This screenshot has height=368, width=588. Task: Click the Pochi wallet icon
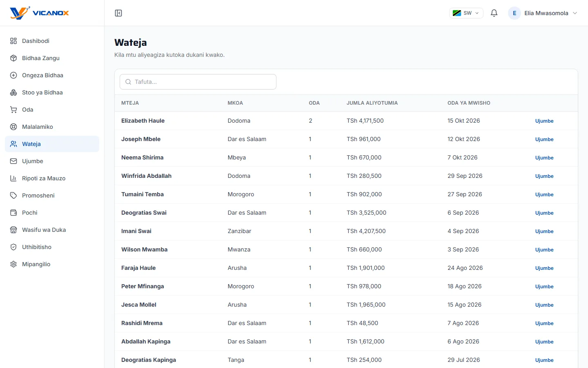click(13, 213)
